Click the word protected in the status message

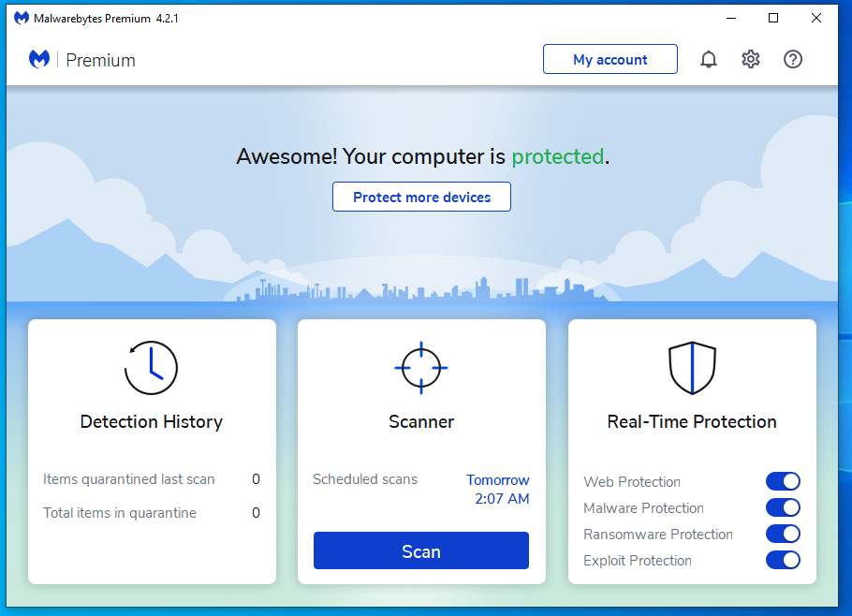pos(557,157)
